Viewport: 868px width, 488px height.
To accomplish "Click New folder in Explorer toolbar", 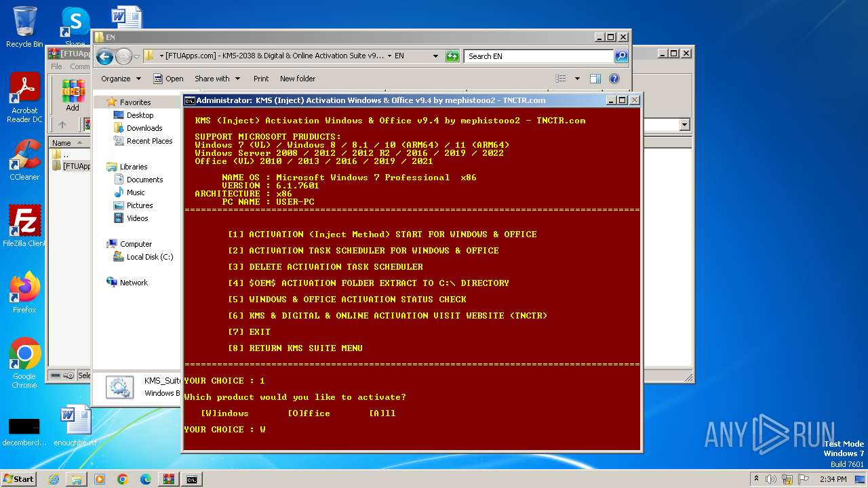I will [298, 79].
